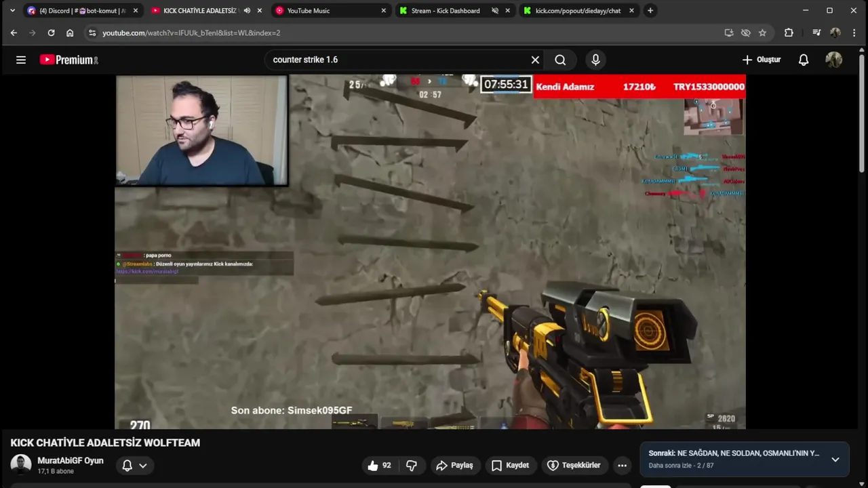Open Chrome profile avatar
Image resolution: width=868 pixels, height=488 pixels.
[835, 33]
